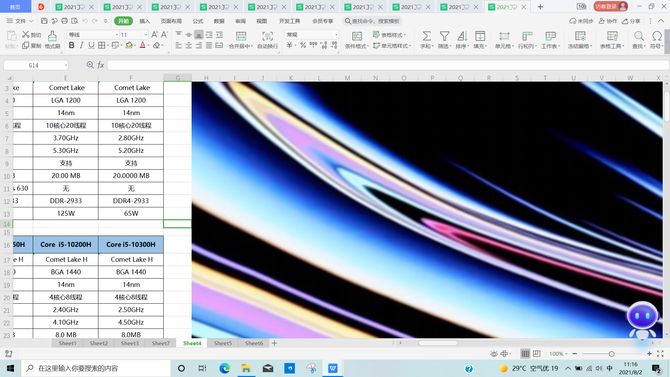The width and height of the screenshot is (670, 377).
Task: Click the Format Painter (格式刷) icon
Action: [x=52, y=36]
